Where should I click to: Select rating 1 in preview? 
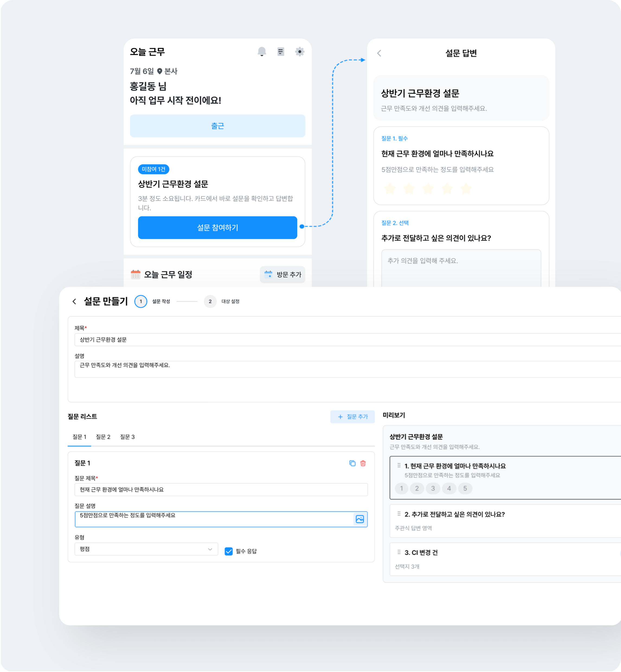[x=401, y=488]
